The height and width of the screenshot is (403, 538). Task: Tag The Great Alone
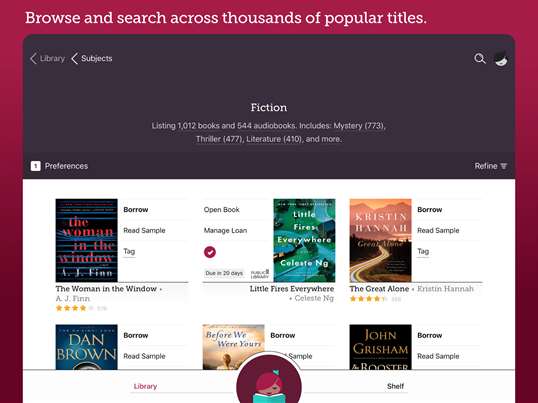click(423, 251)
